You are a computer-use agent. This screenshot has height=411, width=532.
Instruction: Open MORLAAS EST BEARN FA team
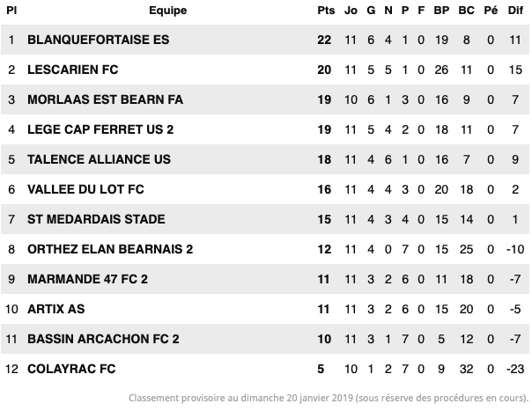coord(105,99)
